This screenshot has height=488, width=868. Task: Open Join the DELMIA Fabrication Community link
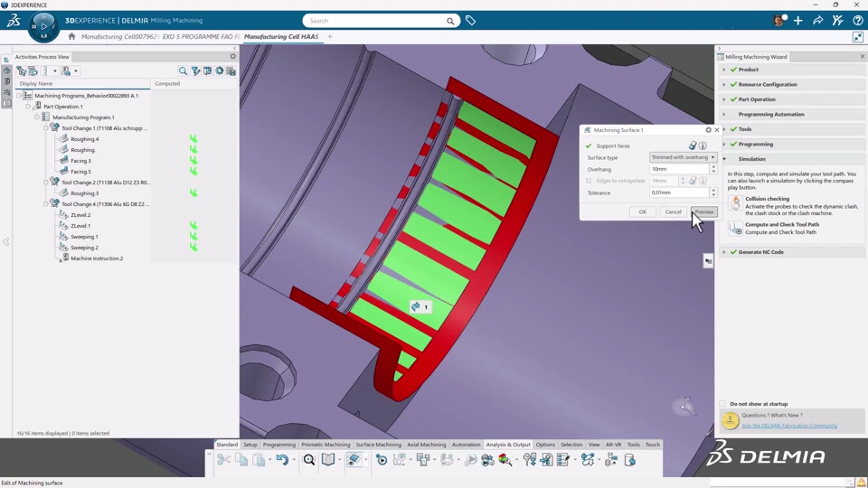point(789,426)
